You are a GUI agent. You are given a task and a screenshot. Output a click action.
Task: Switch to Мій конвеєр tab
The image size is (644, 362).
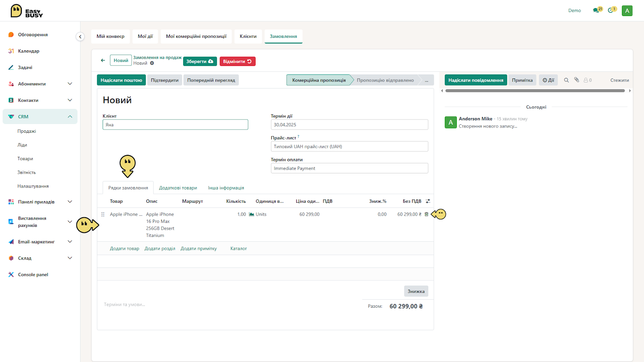coord(111,36)
